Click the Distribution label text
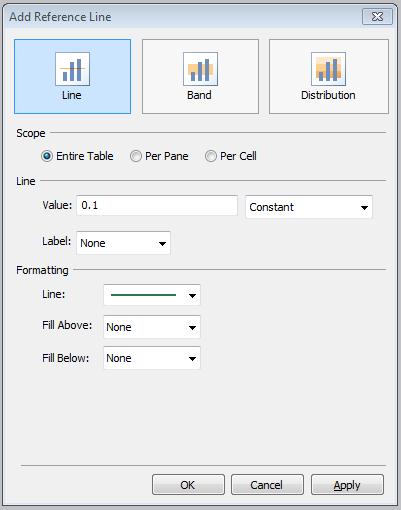The image size is (401, 510). click(x=328, y=95)
